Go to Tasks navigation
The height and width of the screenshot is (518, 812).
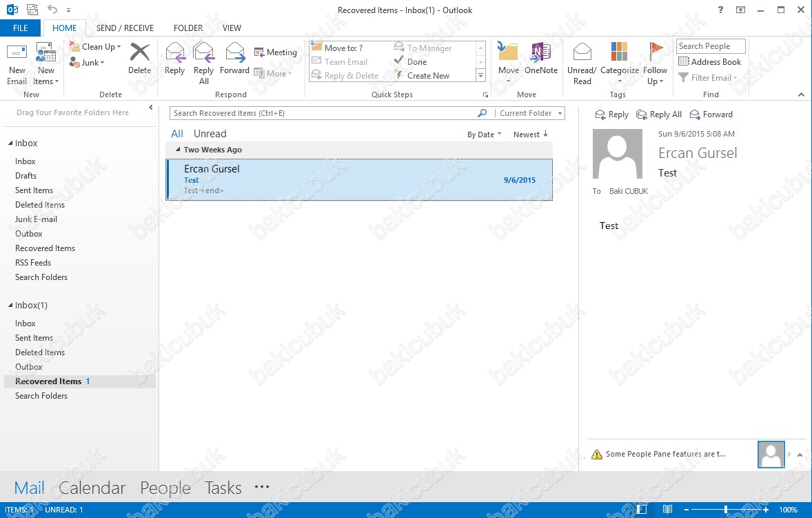point(223,488)
